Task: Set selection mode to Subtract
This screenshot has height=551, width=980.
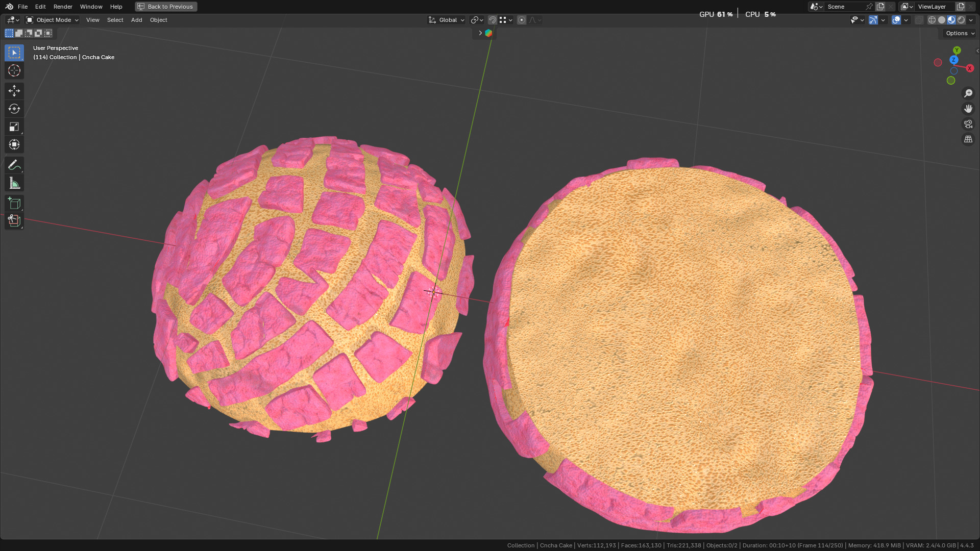Action: 29,33
